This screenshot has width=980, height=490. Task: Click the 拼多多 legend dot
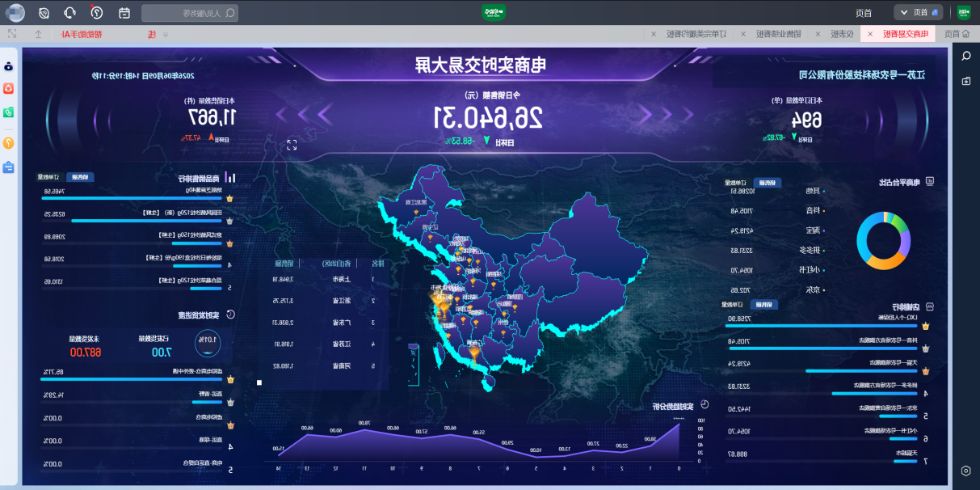[823, 250]
